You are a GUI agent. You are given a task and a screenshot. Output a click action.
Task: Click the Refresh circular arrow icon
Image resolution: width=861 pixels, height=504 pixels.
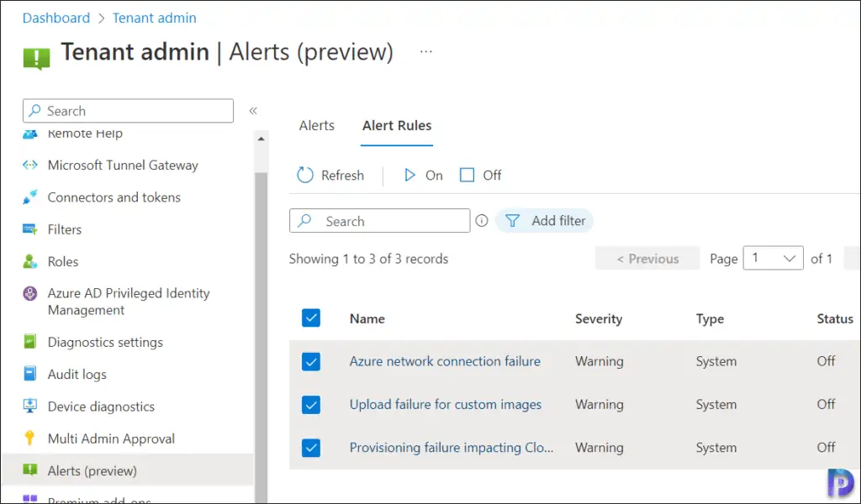(304, 175)
